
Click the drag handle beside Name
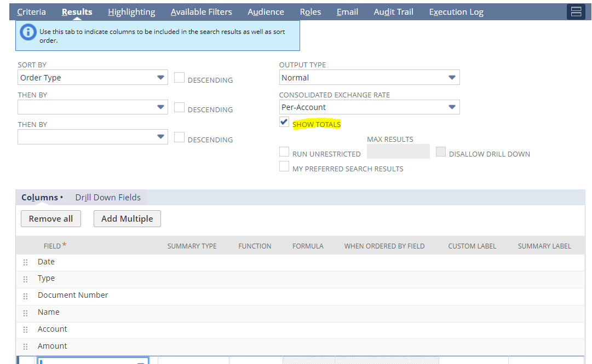point(25,313)
